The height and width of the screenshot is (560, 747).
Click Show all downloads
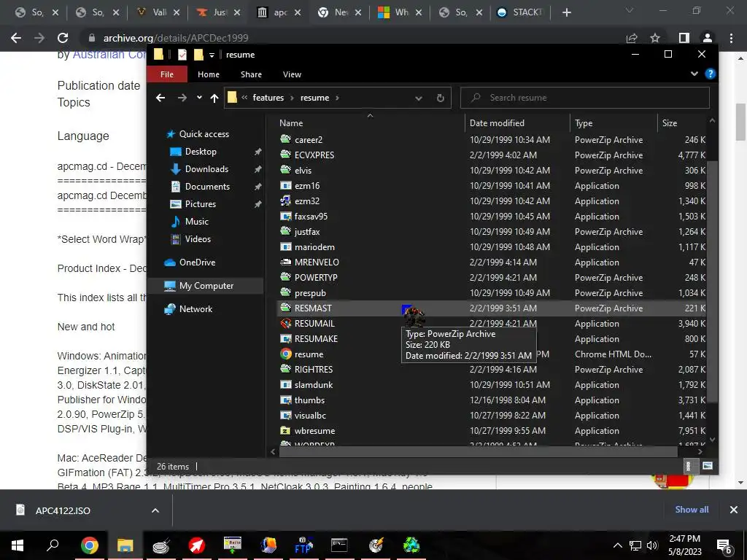692,510
